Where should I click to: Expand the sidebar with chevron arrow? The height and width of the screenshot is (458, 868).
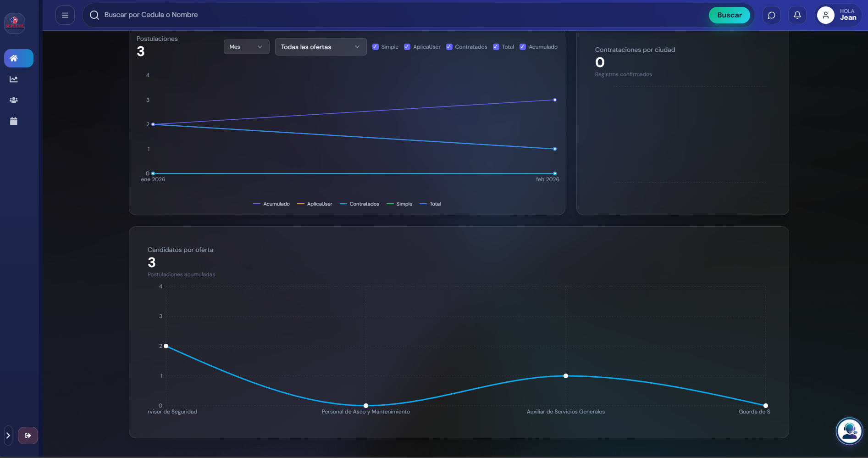(8, 436)
